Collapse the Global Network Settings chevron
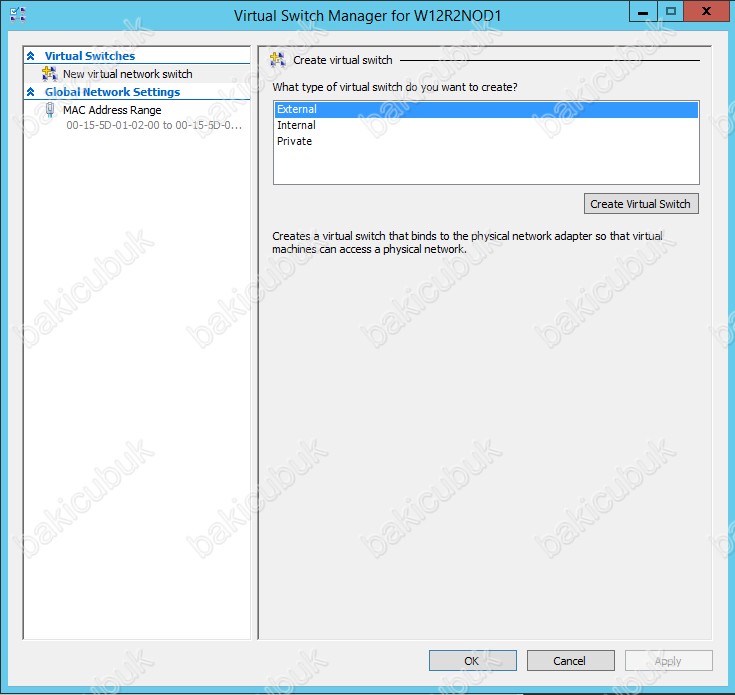 tap(31, 92)
